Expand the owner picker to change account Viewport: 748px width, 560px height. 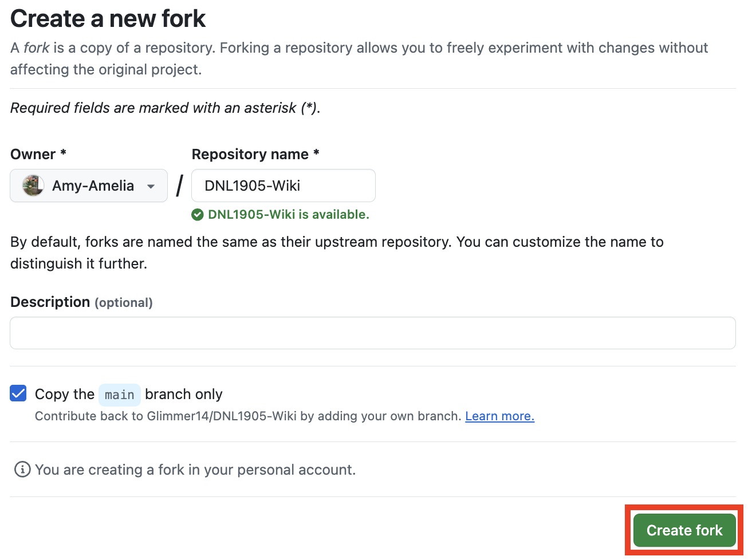coord(89,186)
